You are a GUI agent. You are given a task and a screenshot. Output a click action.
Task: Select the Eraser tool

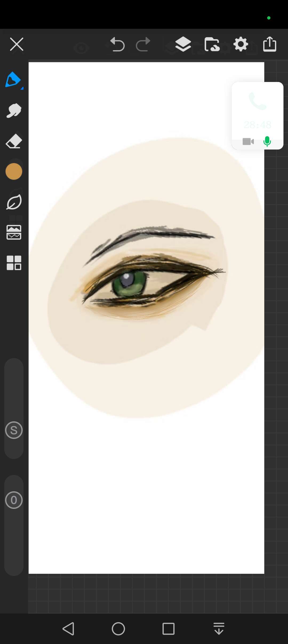coord(14,141)
